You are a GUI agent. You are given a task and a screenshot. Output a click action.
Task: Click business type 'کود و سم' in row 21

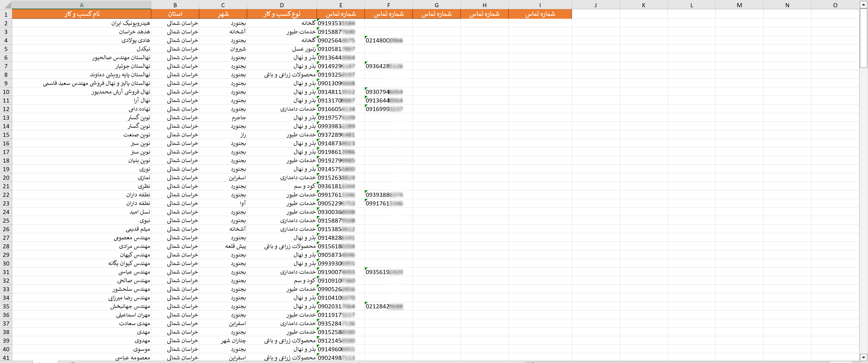click(282, 186)
